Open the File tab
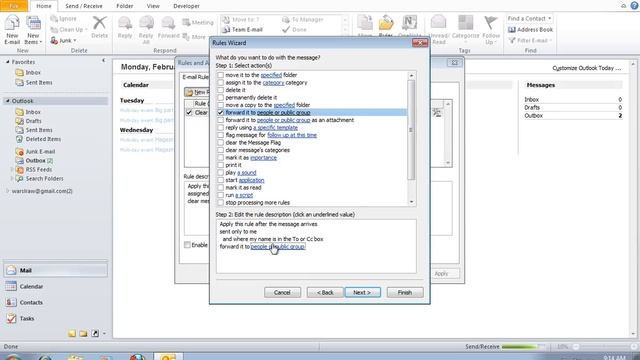This screenshot has width=640, height=360. pyautogui.click(x=14, y=6)
